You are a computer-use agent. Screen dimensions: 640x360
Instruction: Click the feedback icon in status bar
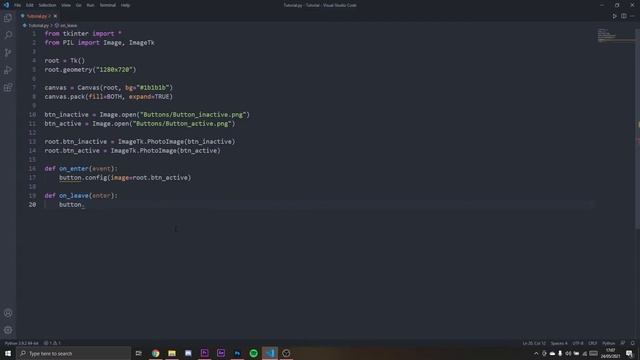click(623, 343)
